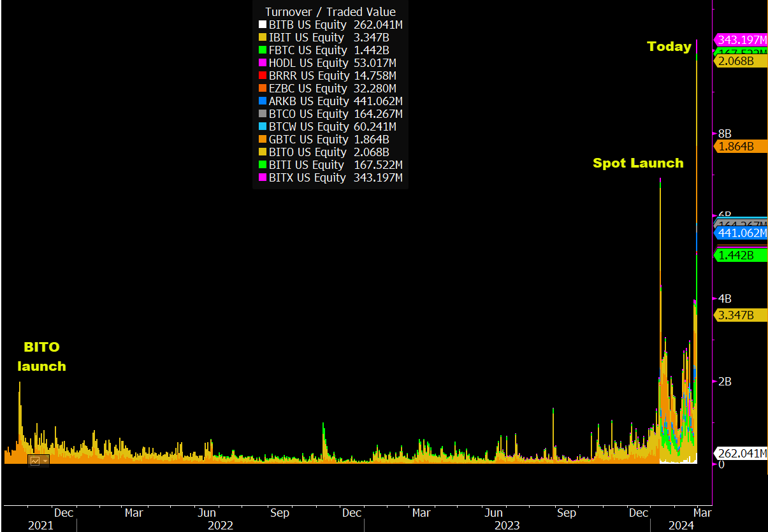Click the orange 1.864B right-axis value tag

pyautogui.click(x=736, y=147)
